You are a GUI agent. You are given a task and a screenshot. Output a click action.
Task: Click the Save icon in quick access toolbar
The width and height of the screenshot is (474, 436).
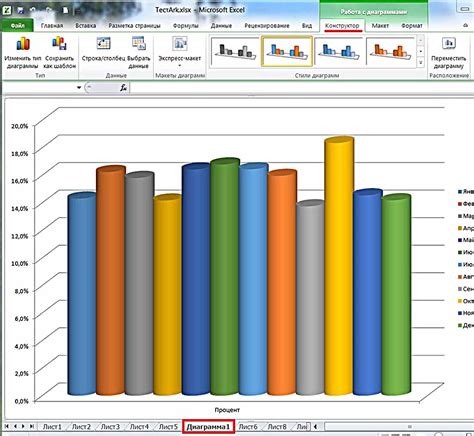point(21,10)
